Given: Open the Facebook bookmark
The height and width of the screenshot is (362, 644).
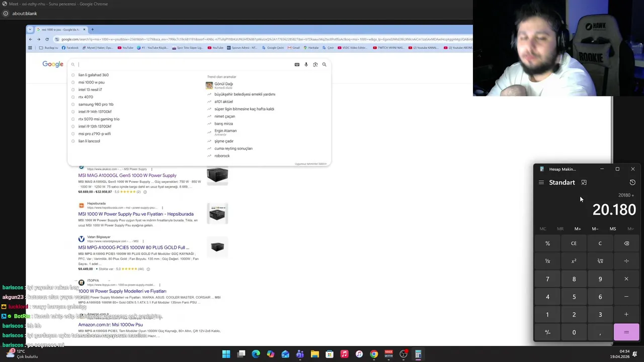Looking at the screenshot, I should coord(70,48).
